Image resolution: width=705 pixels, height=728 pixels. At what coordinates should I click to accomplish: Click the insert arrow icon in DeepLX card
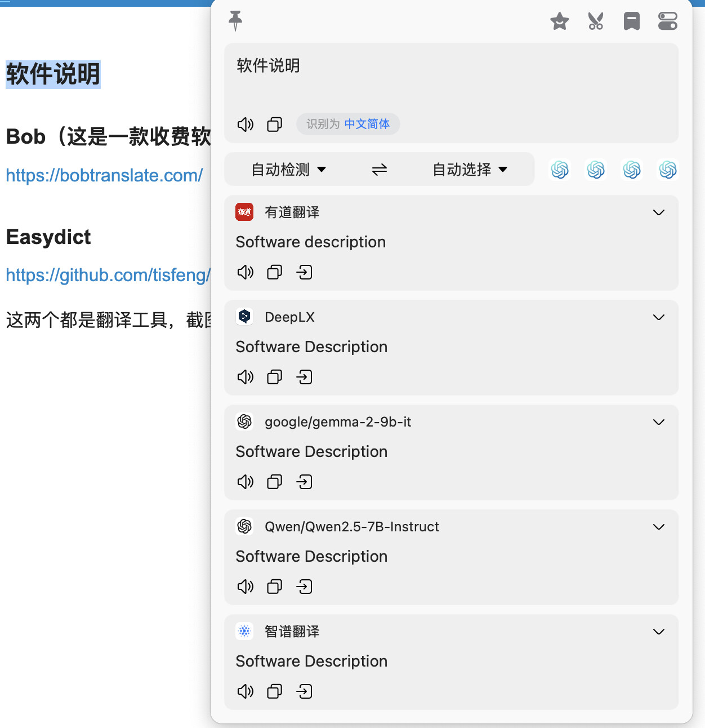tap(304, 377)
